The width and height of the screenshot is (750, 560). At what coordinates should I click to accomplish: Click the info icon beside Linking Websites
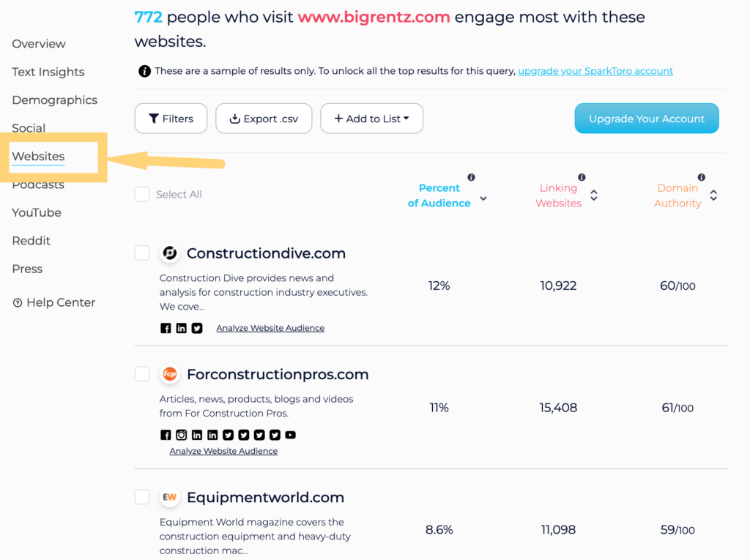[x=582, y=176]
